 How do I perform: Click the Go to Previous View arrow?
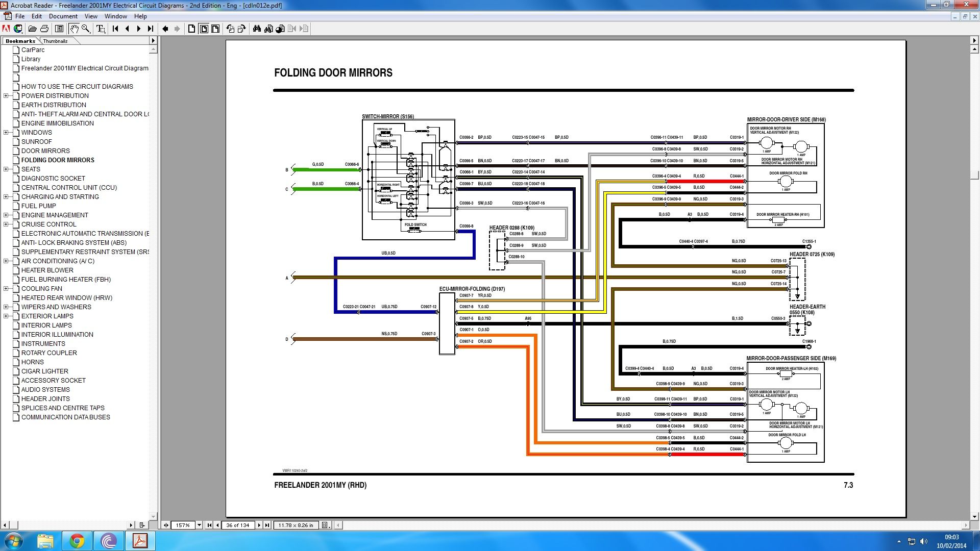tap(165, 29)
